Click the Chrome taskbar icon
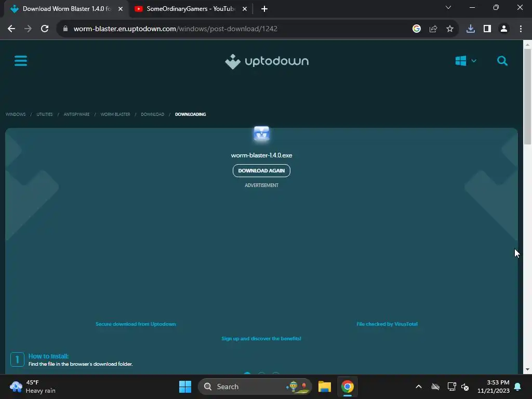 [348, 387]
